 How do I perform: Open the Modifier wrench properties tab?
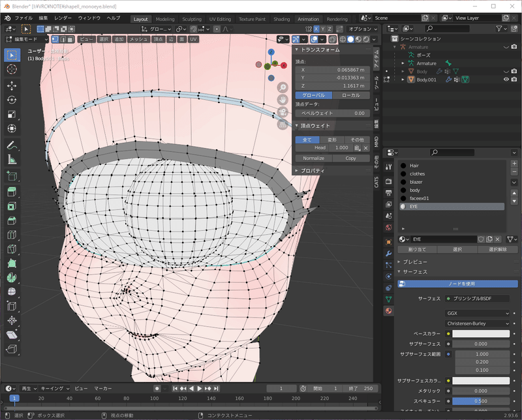(388, 254)
